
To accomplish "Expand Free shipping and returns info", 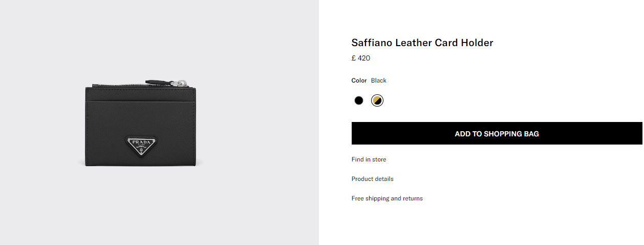I will (x=387, y=198).
